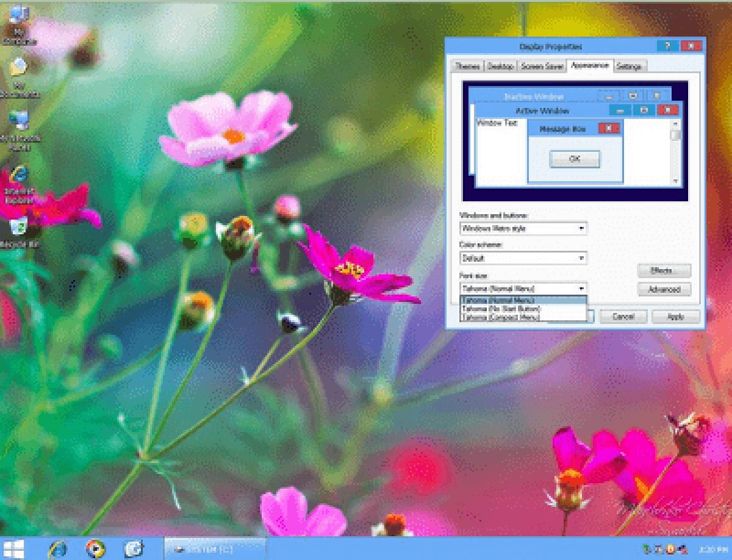
Task: Click the preview window scrollbar
Action: coord(675,153)
